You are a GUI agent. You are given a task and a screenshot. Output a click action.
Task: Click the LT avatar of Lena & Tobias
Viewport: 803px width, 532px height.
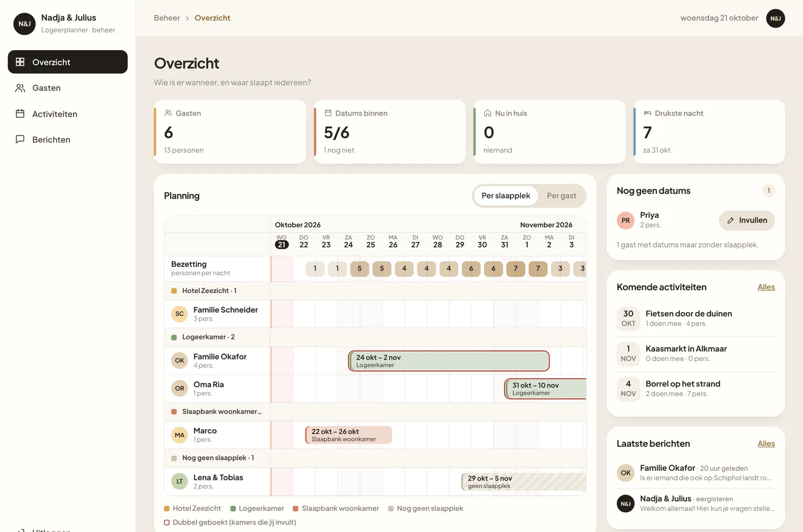pos(180,481)
